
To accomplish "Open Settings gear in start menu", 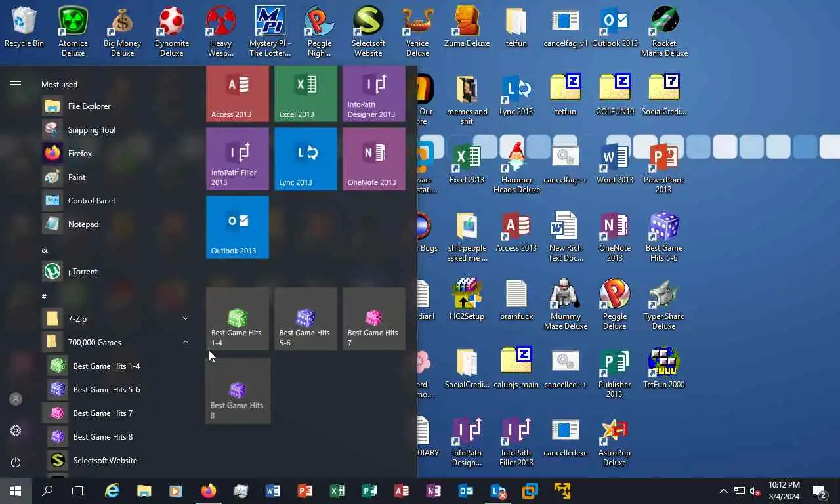I will coord(16,430).
